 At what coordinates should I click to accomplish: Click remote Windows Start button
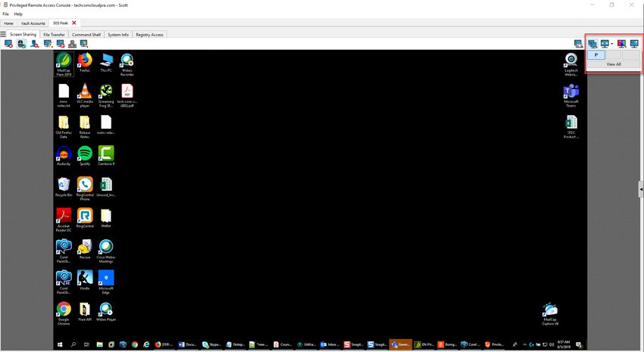point(60,344)
